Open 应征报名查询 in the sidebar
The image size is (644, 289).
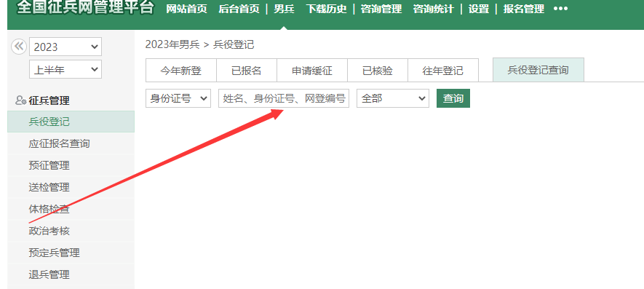click(71, 143)
